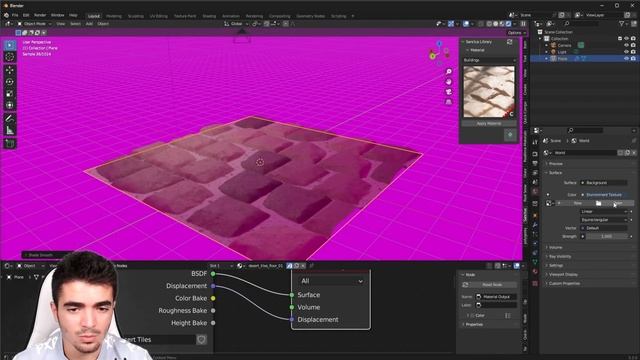640x360 pixels.
Task: Open the Output properties tab icon
Action: click(x=535, y=163)
